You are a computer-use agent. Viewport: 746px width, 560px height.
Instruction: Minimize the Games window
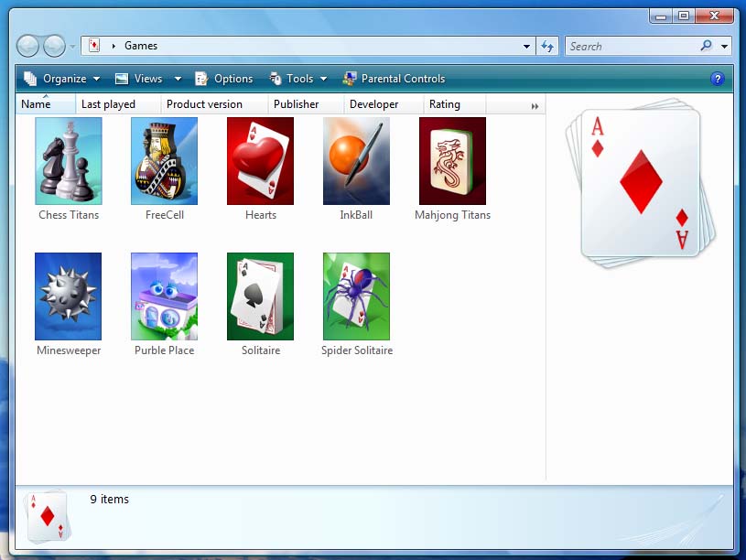click(660, 16)
